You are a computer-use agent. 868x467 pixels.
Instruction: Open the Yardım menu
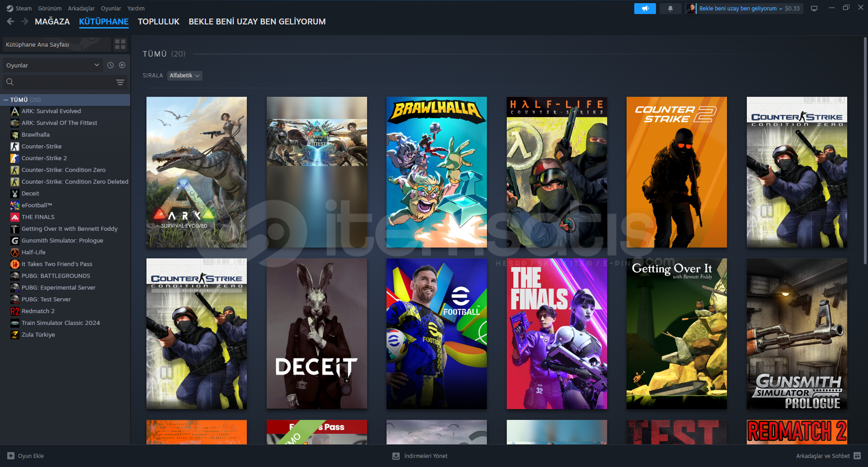tap(136, 9)
